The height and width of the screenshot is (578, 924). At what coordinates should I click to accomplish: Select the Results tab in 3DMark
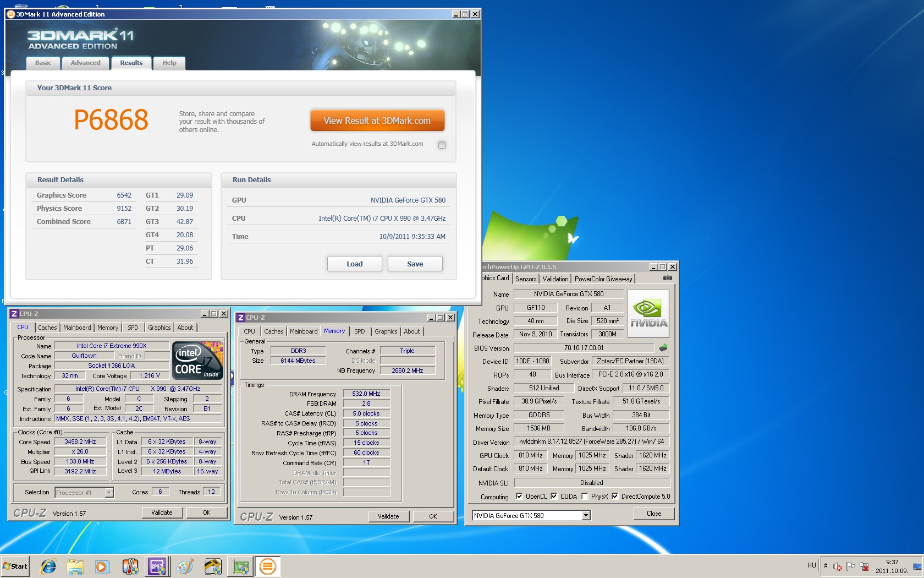131,63
